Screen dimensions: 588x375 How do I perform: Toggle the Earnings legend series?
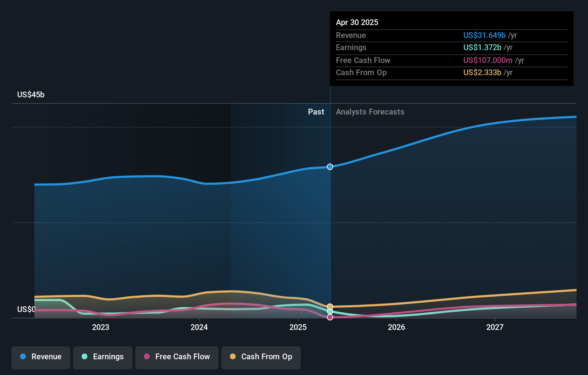tap(103, 357)
